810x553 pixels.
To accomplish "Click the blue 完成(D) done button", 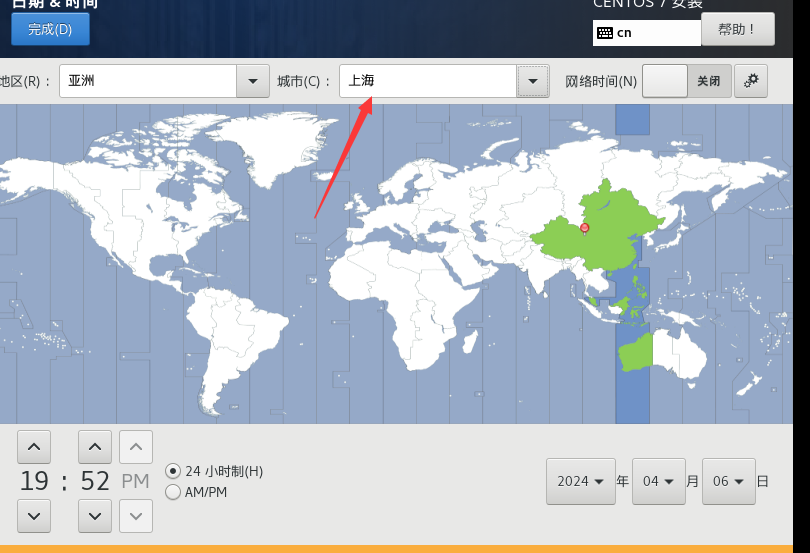I will click(50, 29).
